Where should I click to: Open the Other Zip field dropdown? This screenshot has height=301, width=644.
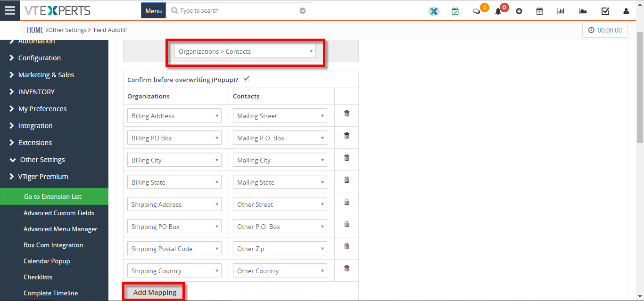(280, 249)
